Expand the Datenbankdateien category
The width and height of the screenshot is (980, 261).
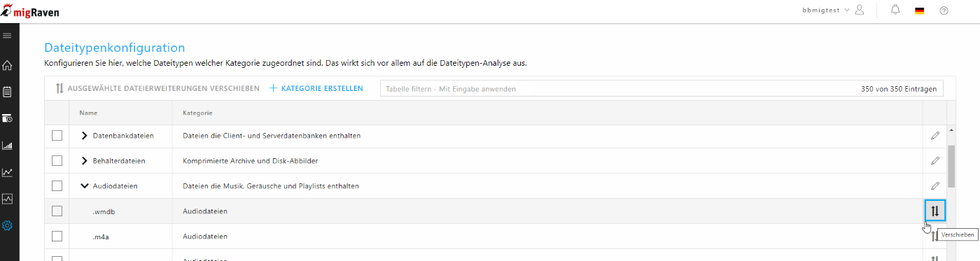(x=85, y=135)
